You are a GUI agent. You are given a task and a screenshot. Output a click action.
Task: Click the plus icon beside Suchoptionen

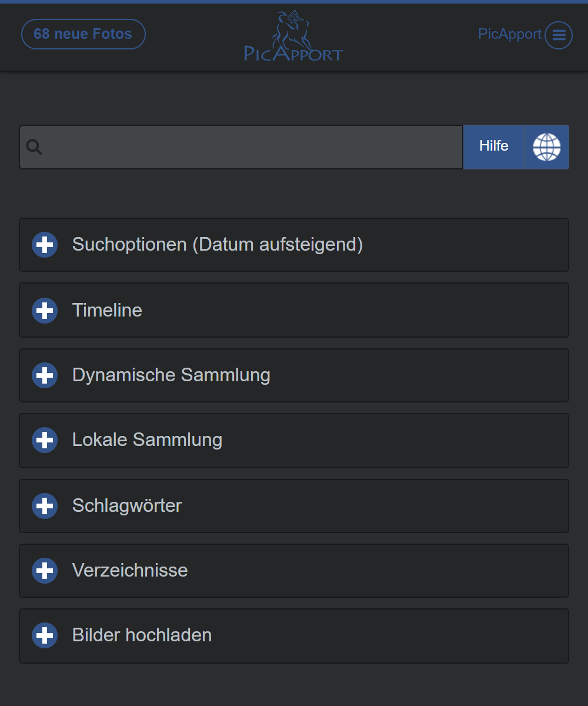45,245
